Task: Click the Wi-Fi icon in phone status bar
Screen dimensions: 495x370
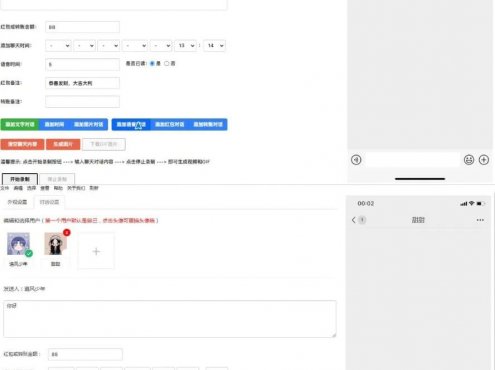Action: (x=471, y=203)
